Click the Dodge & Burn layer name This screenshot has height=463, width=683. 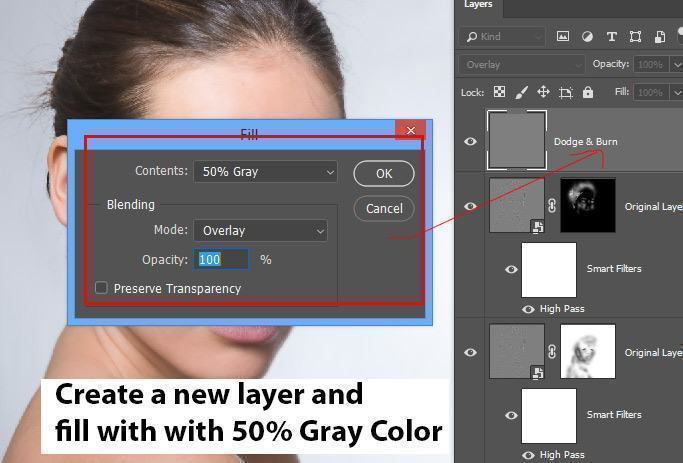[585, 142]
